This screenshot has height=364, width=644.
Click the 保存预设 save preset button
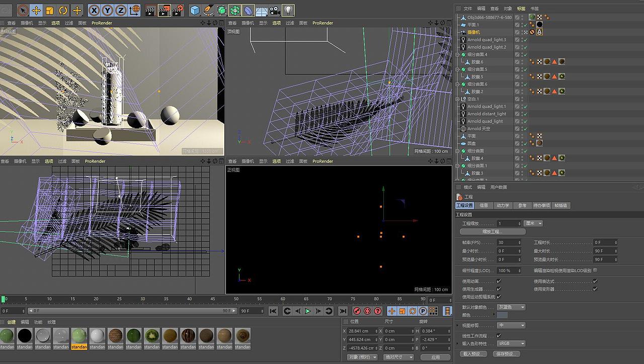click(506, 354)
